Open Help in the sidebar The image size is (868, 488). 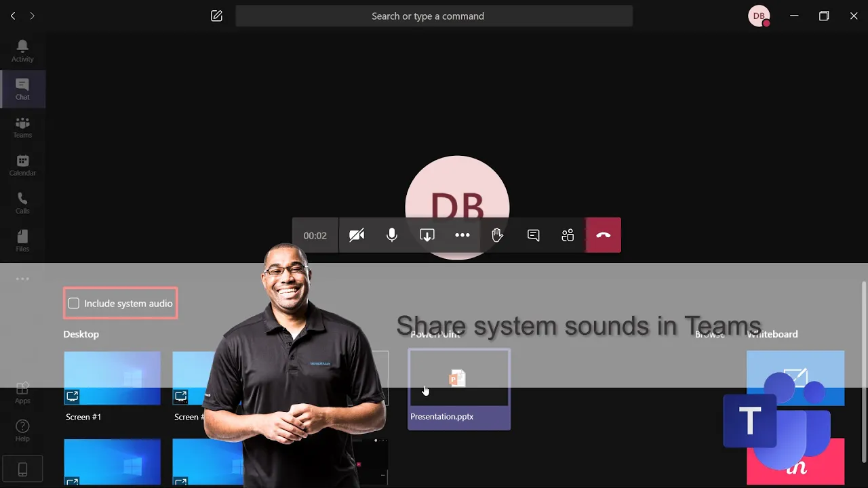click(x=22, y=430)
